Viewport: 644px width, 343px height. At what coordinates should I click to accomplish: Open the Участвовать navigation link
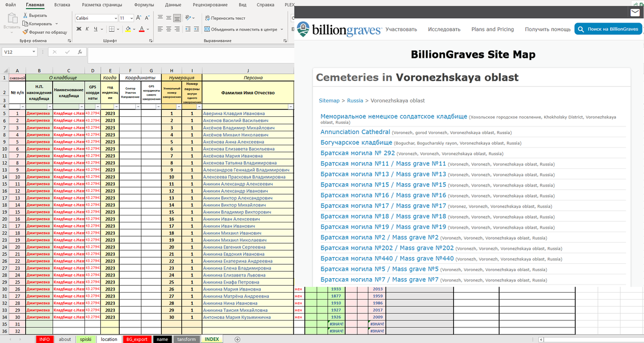point(401,29)
